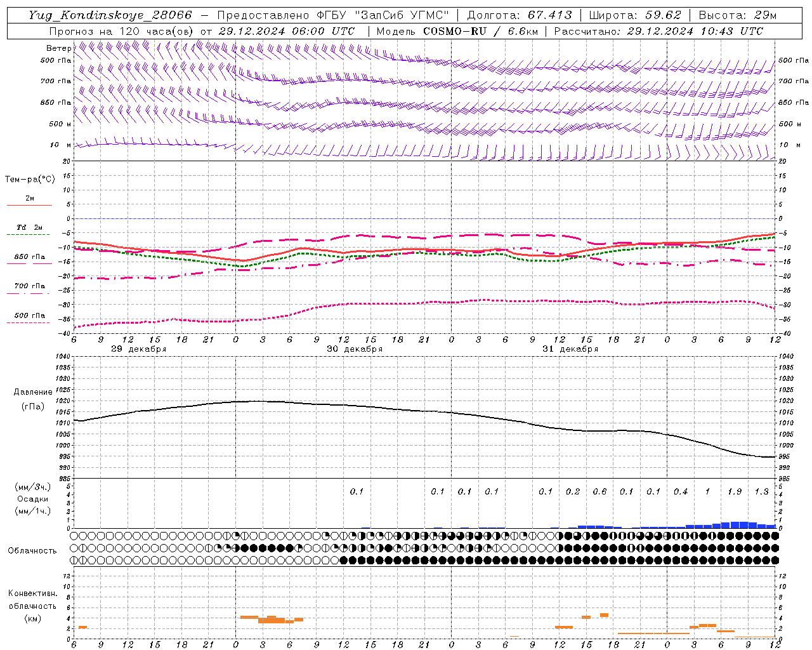
Task: Click the Давление pressure panel label
Action: point(33,392)
